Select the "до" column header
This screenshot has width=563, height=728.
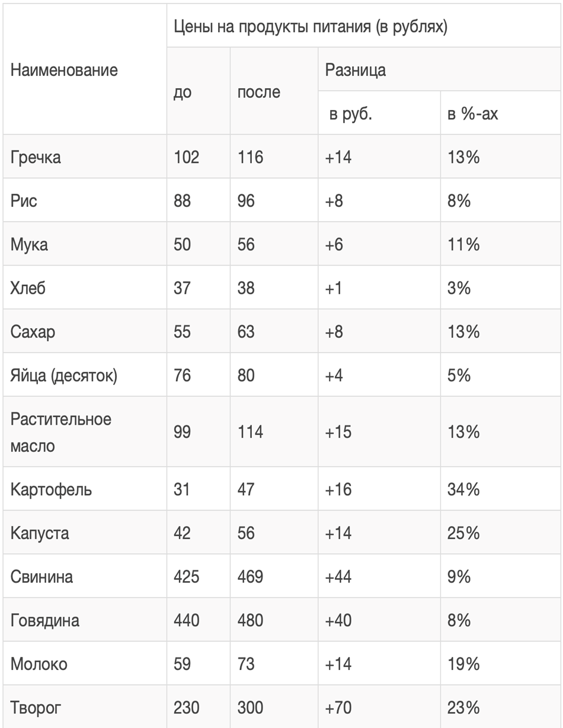[x=183, y=92]
